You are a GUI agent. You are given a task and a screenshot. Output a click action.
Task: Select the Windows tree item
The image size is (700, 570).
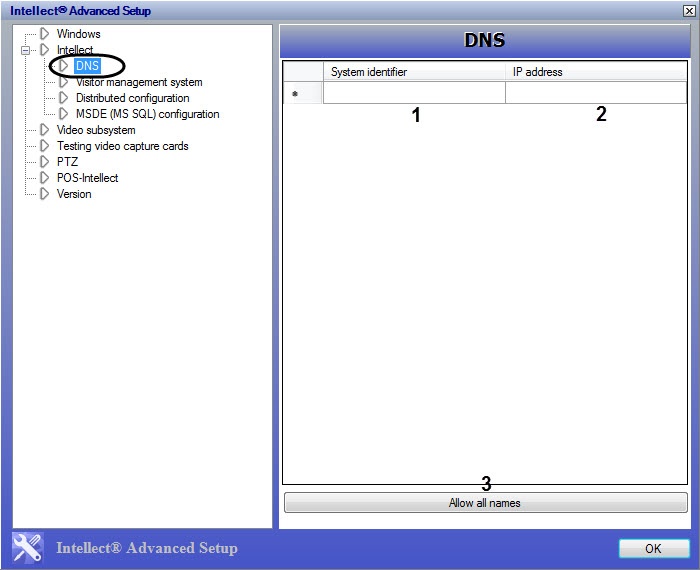pyautogui.click(x=79, y=34)
